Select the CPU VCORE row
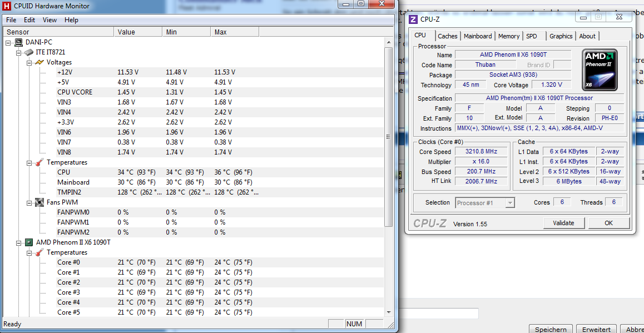This screenshot has width=644, height=333. point(220,92)
